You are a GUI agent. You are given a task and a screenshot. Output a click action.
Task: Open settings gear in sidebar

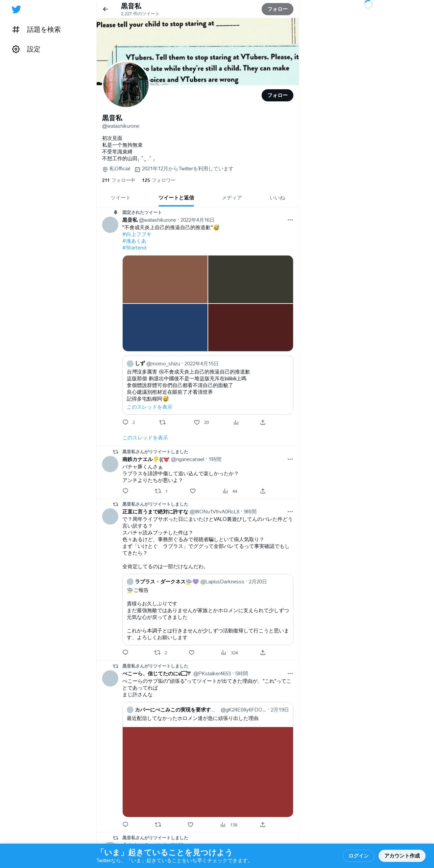(16, 49)
